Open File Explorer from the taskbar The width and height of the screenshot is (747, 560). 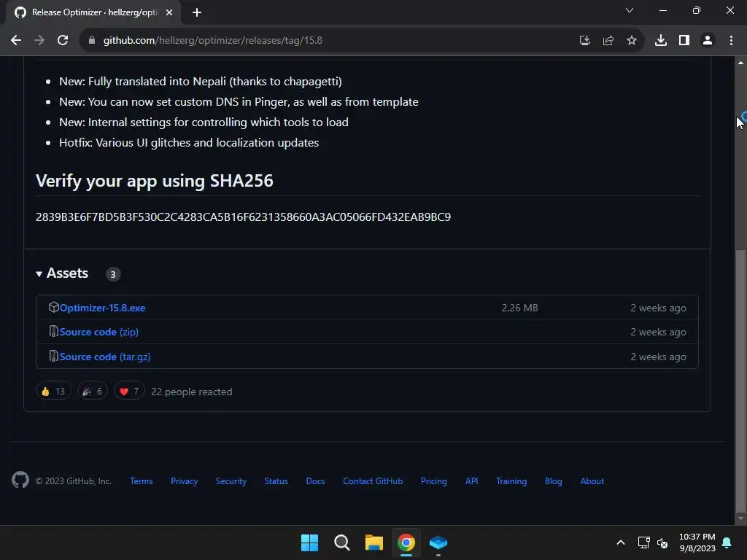[374, 542]
